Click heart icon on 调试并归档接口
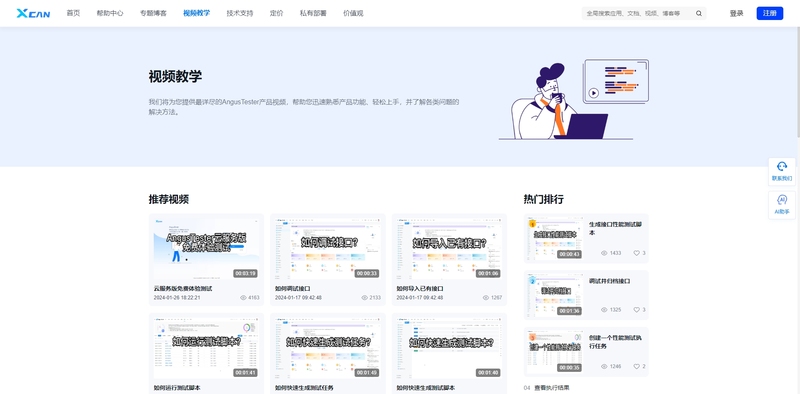The width and height of the screenshot is (800, 394). pyautogui.click(x=636, y=310)
